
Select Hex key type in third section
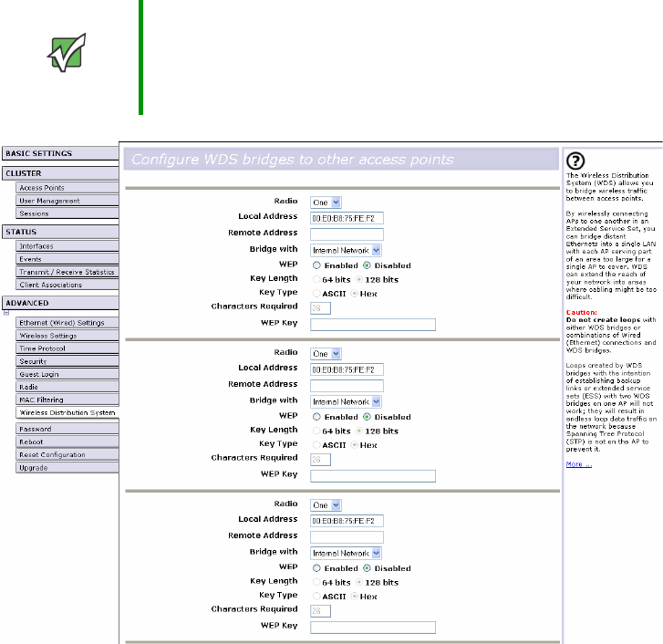[x=355, y=597]
